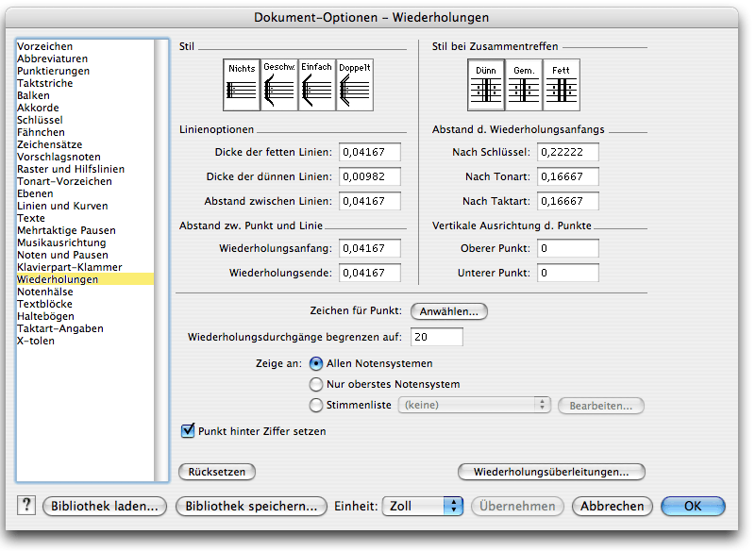Confirm with the OK button
756x551 pixels.
click(693, 506)
